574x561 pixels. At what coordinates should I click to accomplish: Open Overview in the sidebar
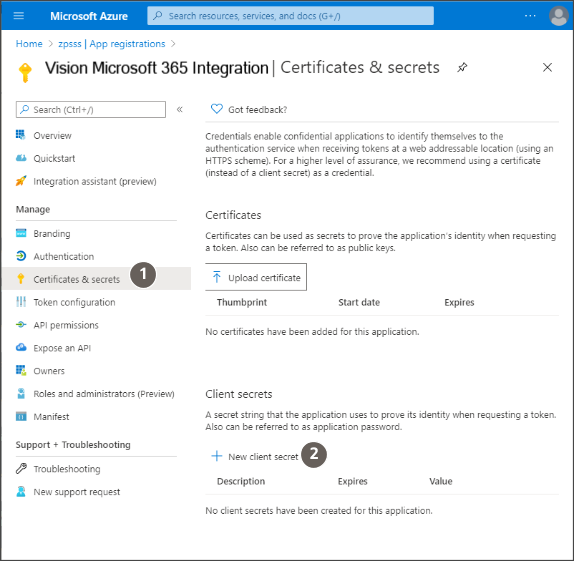(x=52, y=135)
